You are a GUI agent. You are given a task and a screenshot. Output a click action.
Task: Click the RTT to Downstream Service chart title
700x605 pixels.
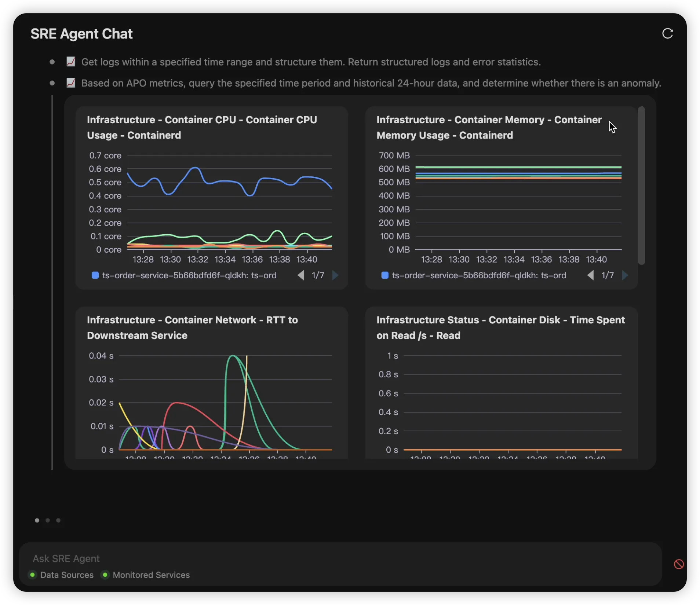click(x=192, y=327)
